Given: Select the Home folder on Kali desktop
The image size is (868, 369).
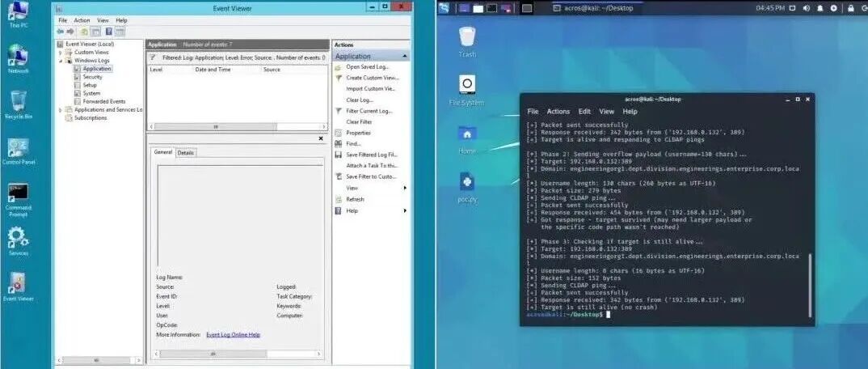Looking at the screenshot, I should click(x=467, y=138).
